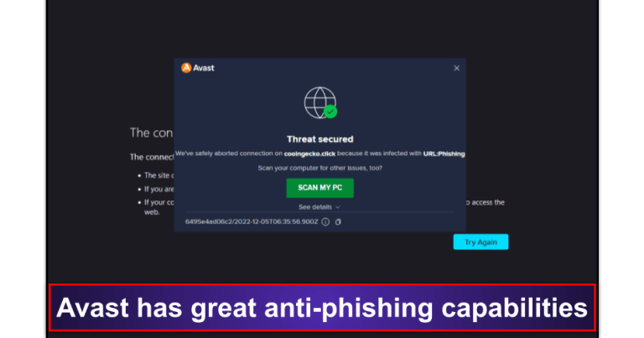This screenshot has height=338, width=644.
Task: Click the Scan your computer for other issues text
Action: click(x=320, y=168)
